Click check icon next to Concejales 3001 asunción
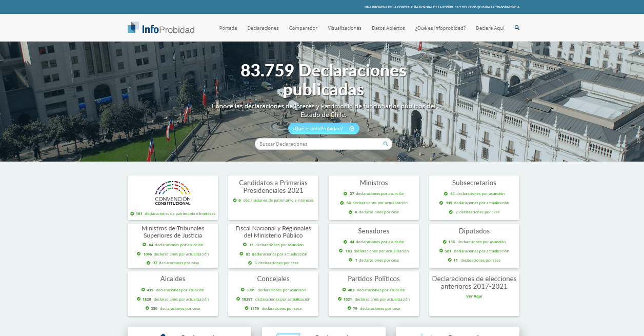This screenshot has width=644, height=336. click(x=242, y=290)
